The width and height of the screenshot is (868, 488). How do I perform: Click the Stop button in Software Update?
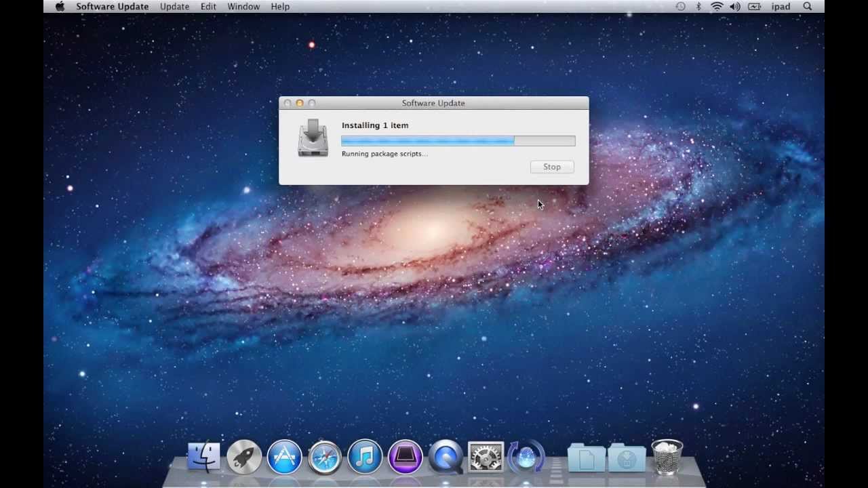pyautogui.click(x=552, y=167)
